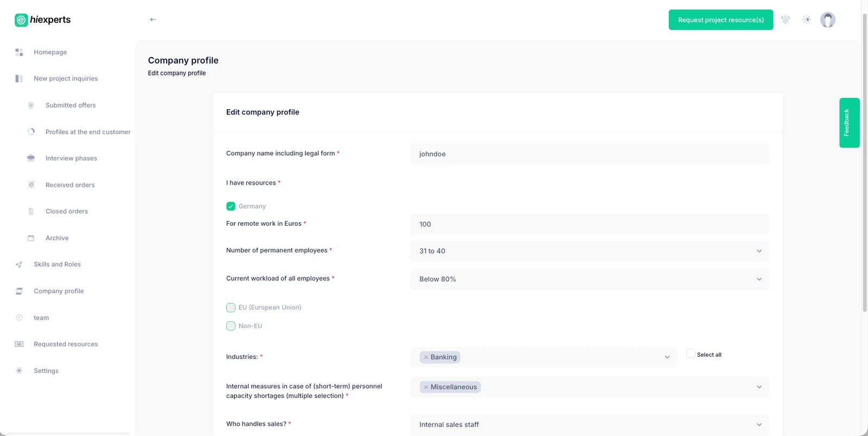The image size is (868, 436).
Task: Click the Homepage grid icon
Action: click(x=19, y=52)
